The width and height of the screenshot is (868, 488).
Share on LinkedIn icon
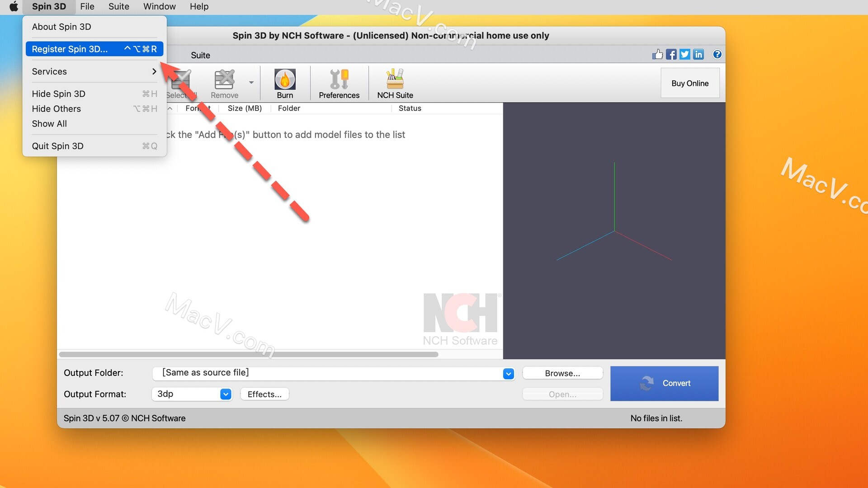pos(698,54)
